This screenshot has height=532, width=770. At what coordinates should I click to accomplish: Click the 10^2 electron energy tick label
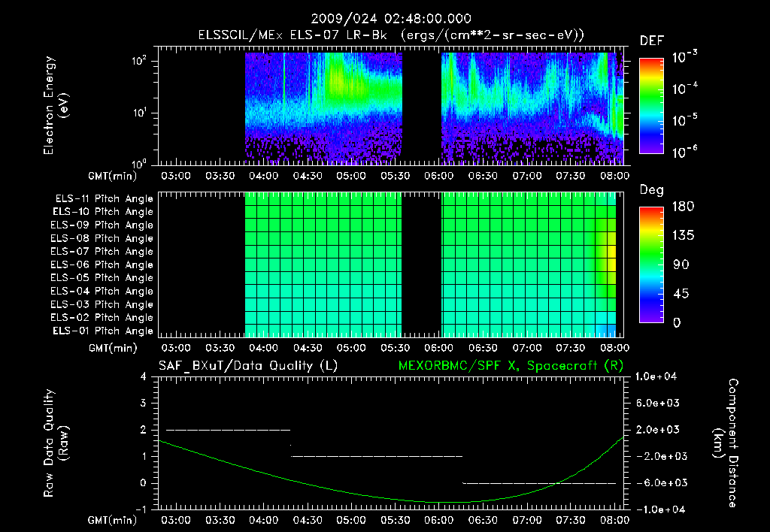click(139, 62)
